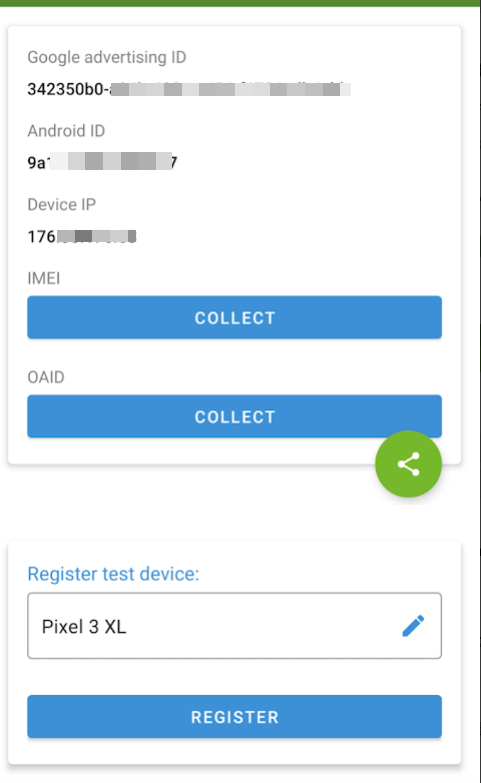Image resolution: width=481 pixels, height=783 pixels.
Task: Click the Google advertising ID label
Action: [106, 57]
